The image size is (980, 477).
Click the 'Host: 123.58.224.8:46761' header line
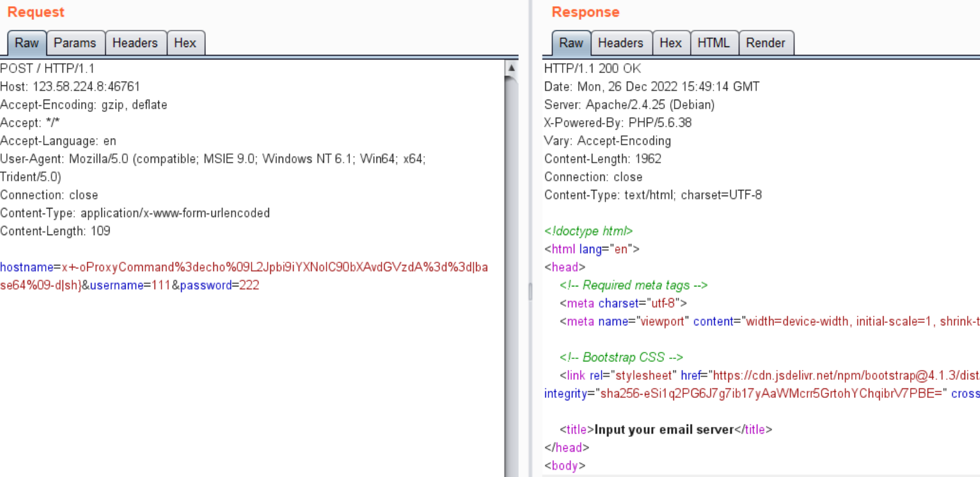(70, 87)
